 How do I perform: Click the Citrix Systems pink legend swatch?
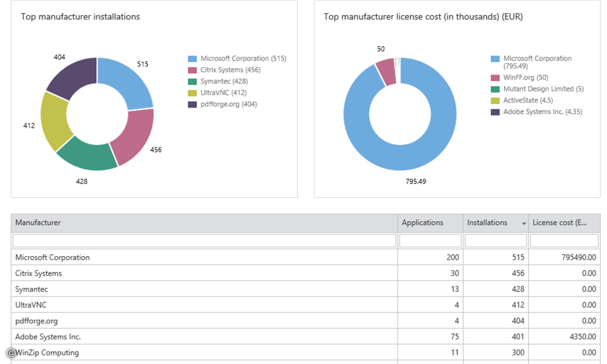pos(192,70)
